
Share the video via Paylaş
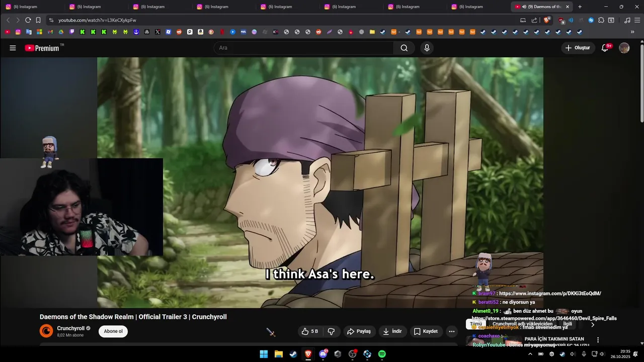[x=358, y=331]
